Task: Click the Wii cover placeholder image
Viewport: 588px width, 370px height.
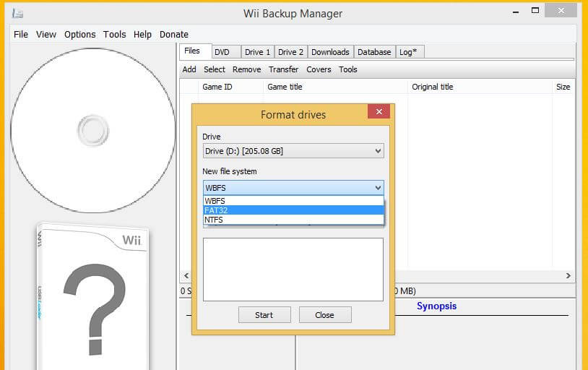Action: [x=93, y=296]
